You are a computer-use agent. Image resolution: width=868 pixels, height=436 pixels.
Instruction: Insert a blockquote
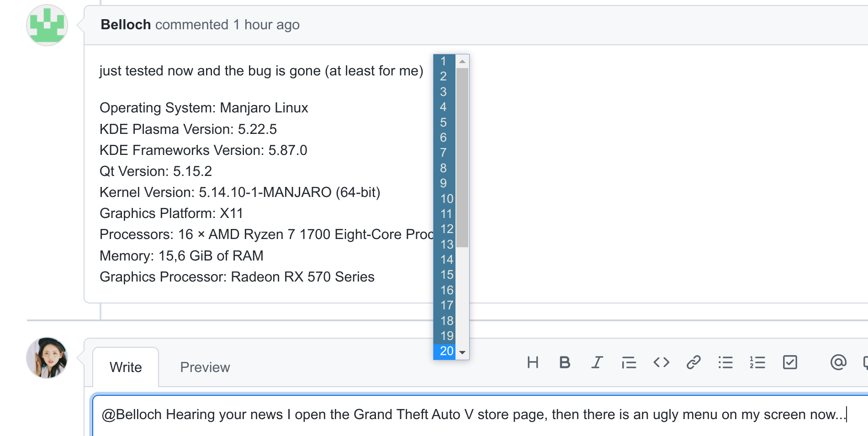tap(629, 362)
